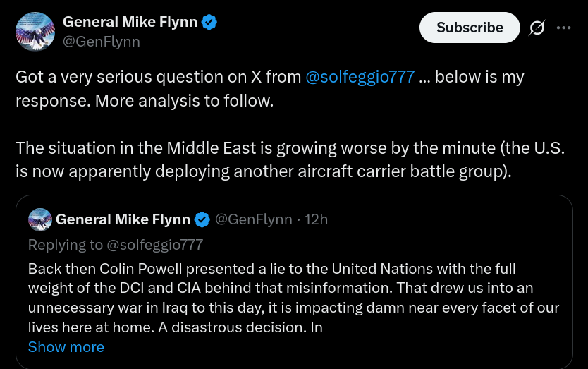This screenshot has height=369, width=588.
Task: Open General Mike Flynn profile from the header name
Action: tap(130, 22)
